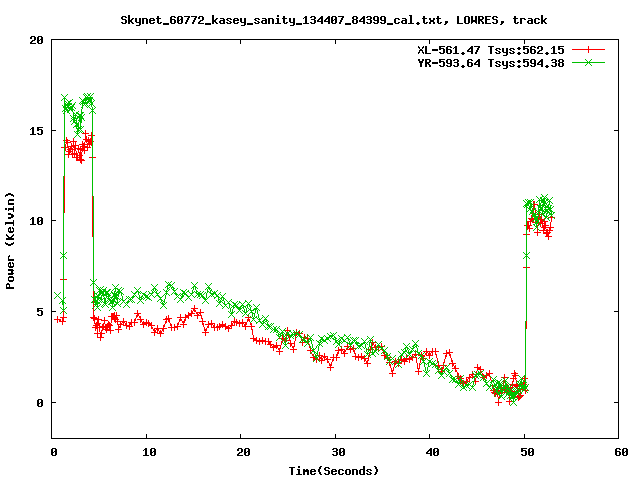Click x-axis tick label 10

(x=149, y=452)
